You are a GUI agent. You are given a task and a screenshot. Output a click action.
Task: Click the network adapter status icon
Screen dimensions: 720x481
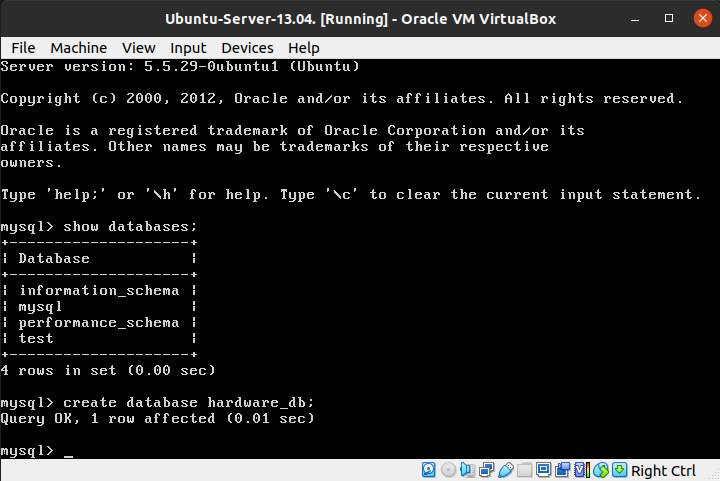[x=486, y=470]
